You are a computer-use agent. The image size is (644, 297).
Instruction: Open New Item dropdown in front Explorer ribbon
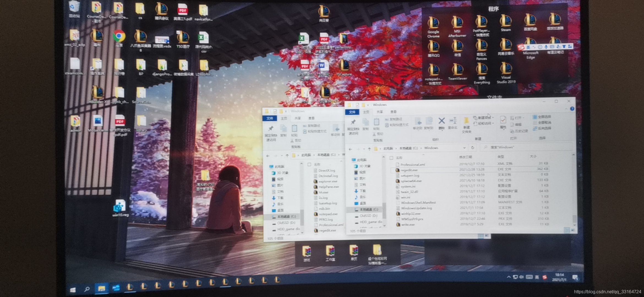click(x=484, y=118)
